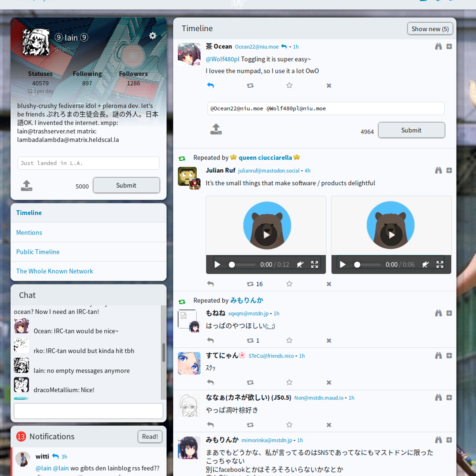Click the chat message input field
The image size is (476, 476).
88,411
